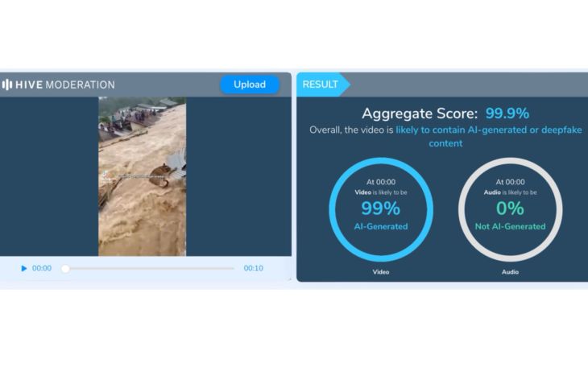Click the Upload button
The width and height of the screenshot is (588, 392).
[250, 85]
